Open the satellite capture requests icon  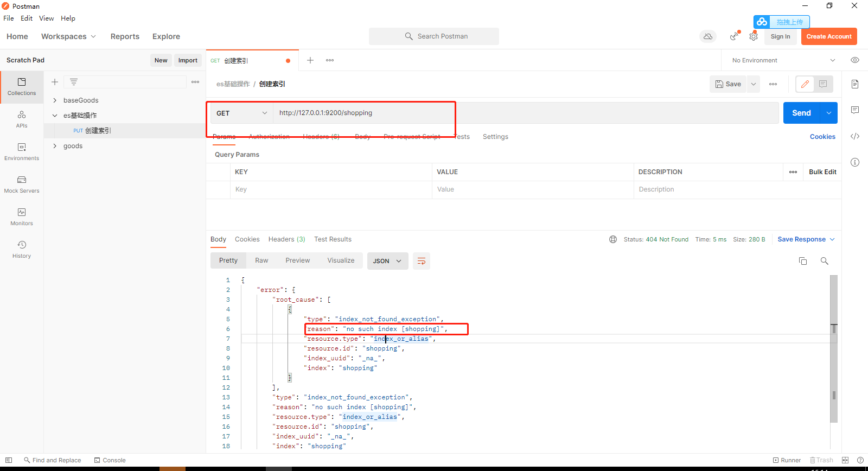click(x=734, y=36)
